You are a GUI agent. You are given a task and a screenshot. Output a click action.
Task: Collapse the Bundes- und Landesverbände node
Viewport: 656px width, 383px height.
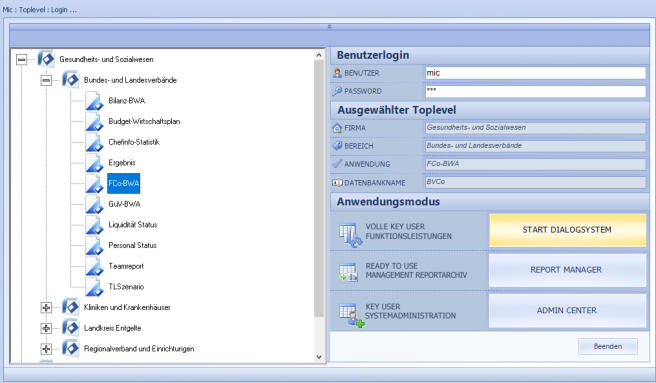click(x=46, y=80)
